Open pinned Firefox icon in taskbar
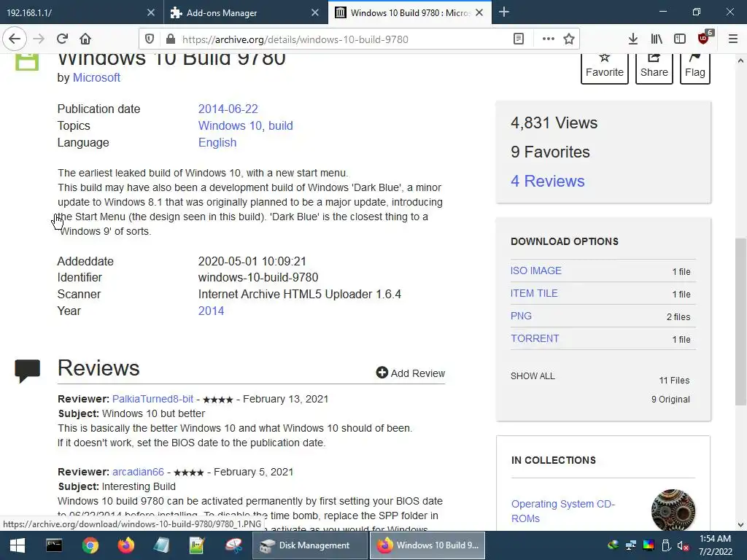This screenshot has height=560, width=747. [x=126, y=545]
